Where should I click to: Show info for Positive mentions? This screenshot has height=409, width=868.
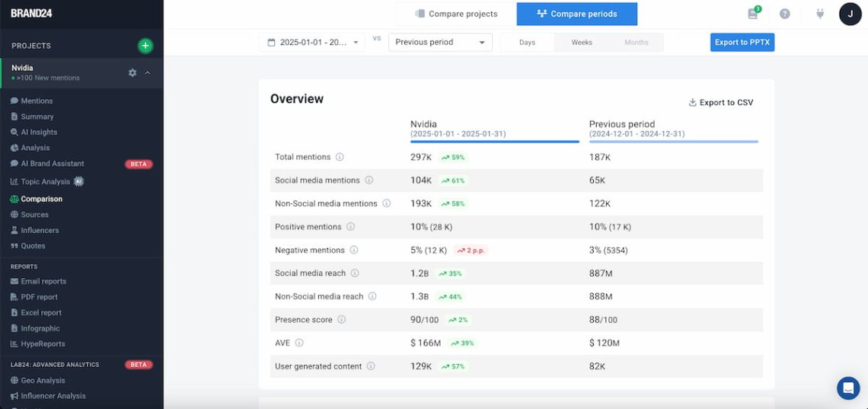click(350, 227)
